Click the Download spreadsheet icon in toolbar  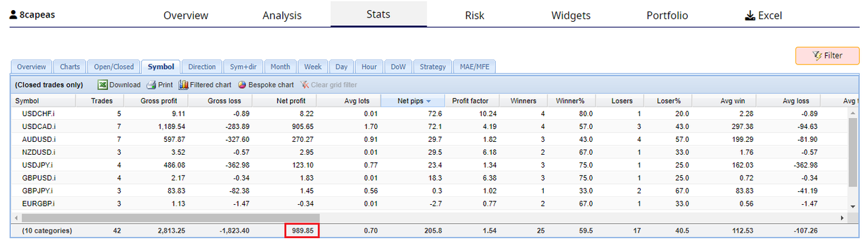click(x=102, y=85)
